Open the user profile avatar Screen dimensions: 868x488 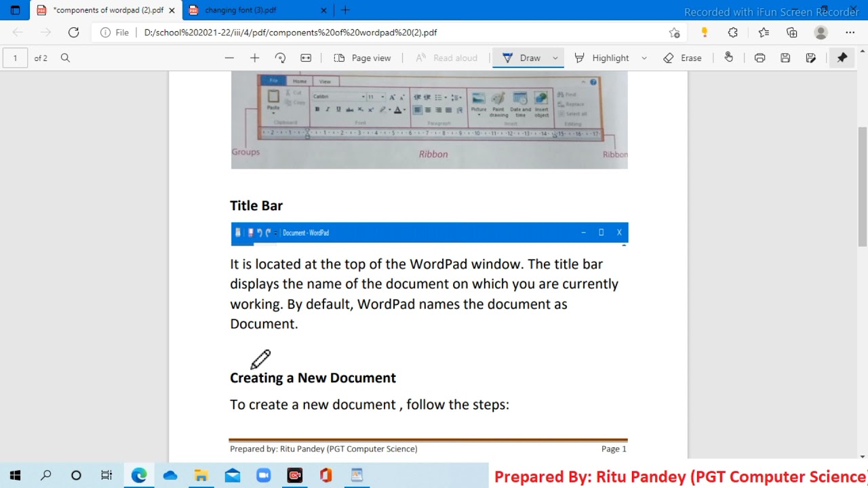821,32
